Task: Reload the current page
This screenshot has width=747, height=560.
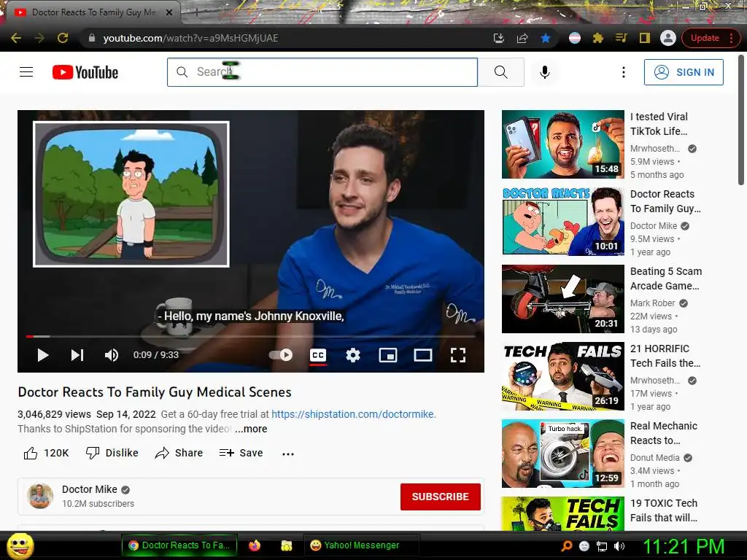Action: pos(63,38)
